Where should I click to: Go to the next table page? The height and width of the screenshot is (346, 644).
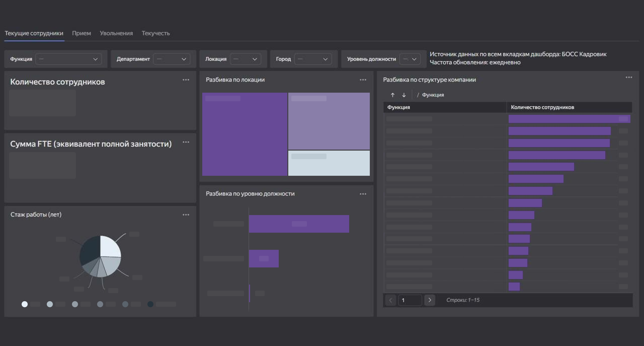pos(430,300)
